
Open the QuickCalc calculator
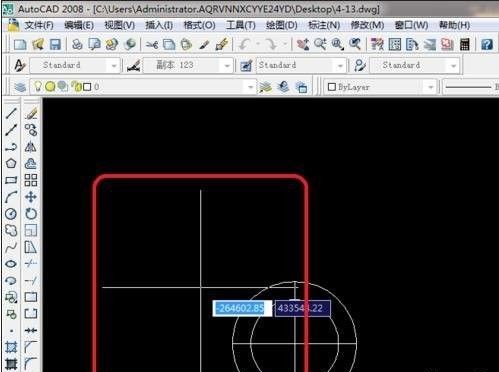click(464, 44)
